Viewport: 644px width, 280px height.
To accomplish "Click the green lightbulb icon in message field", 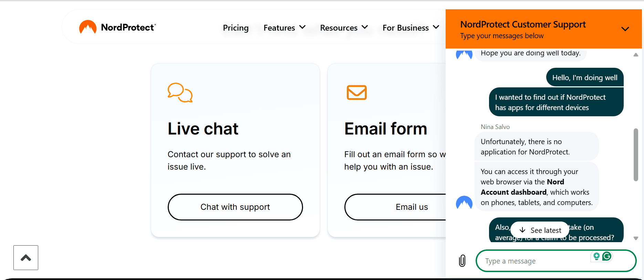I will [596, 256].
